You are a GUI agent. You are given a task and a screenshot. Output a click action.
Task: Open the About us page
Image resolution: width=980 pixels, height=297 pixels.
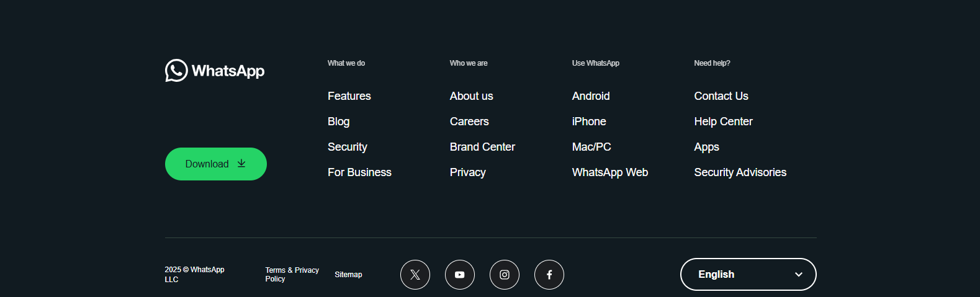point(471,96)
